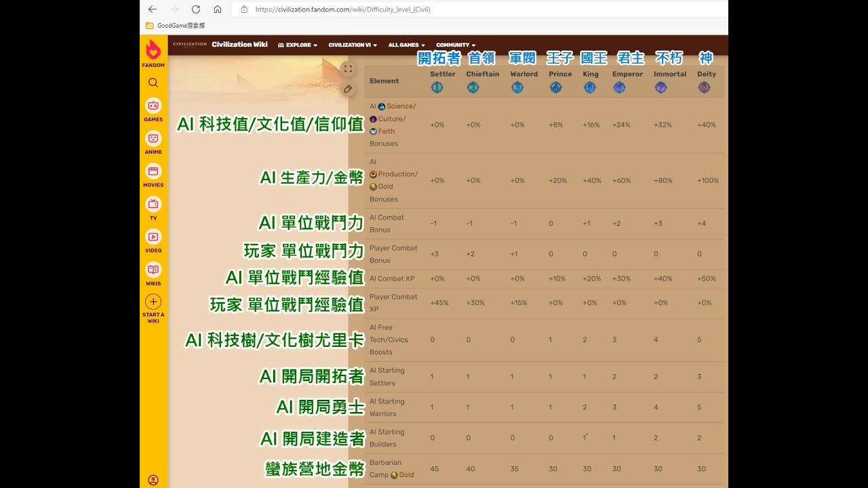Click the King difficulty icon
868x488 pixels.
[590, 87]
